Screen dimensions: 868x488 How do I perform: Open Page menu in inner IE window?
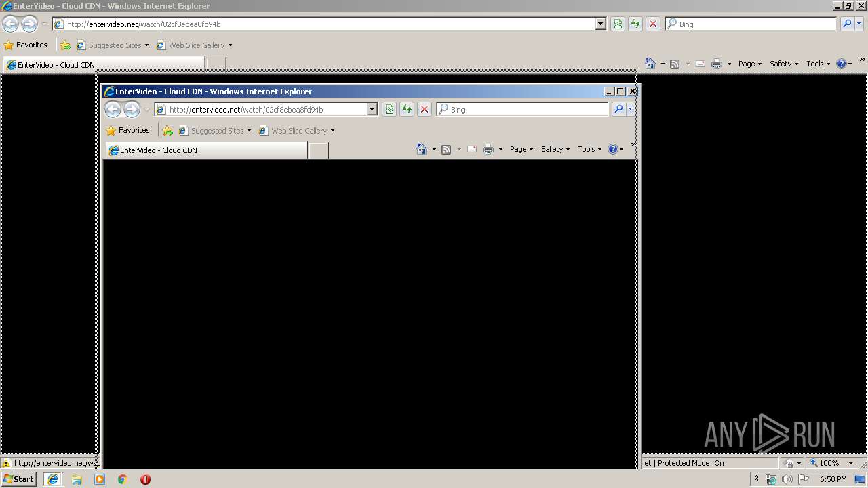click(x=521, y=149)
